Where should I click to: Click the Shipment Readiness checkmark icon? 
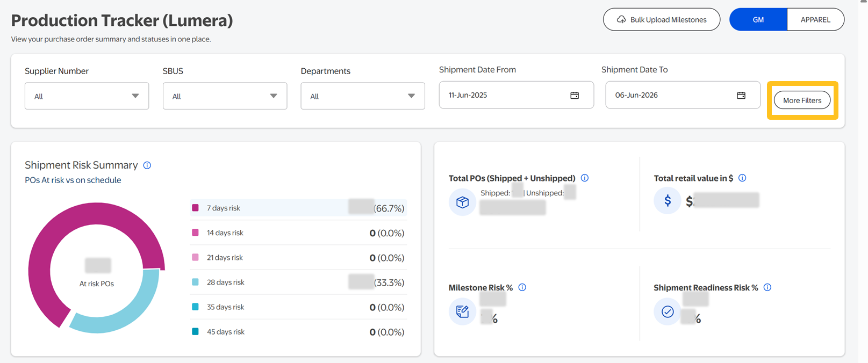pyautogui.click(x=668, y=311)
